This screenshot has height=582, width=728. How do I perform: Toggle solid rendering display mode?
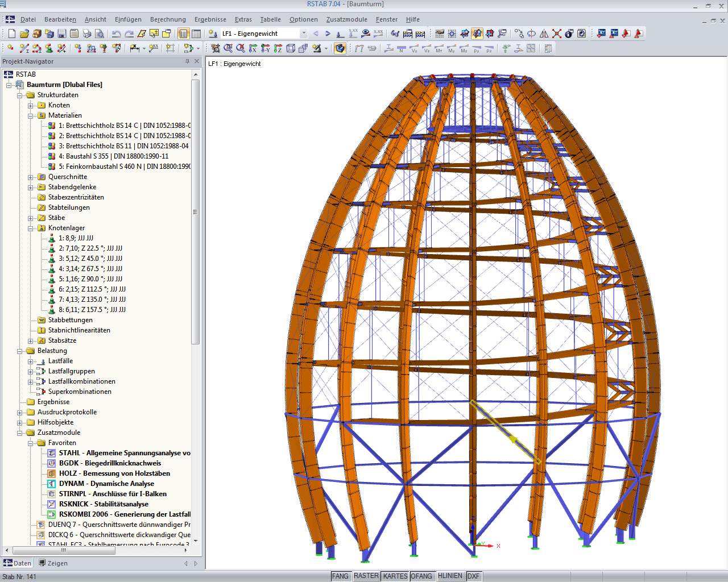click(x=340, y=49)
